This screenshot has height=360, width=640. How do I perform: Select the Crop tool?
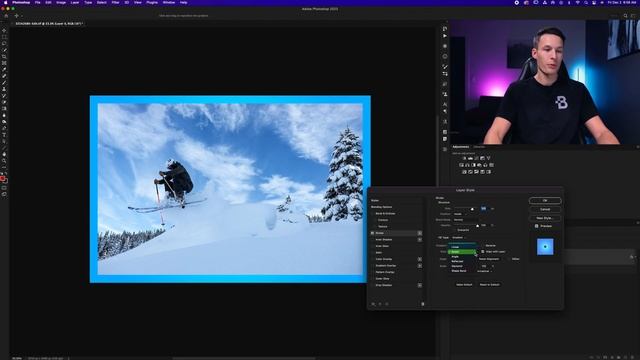[x=4, y=57]
